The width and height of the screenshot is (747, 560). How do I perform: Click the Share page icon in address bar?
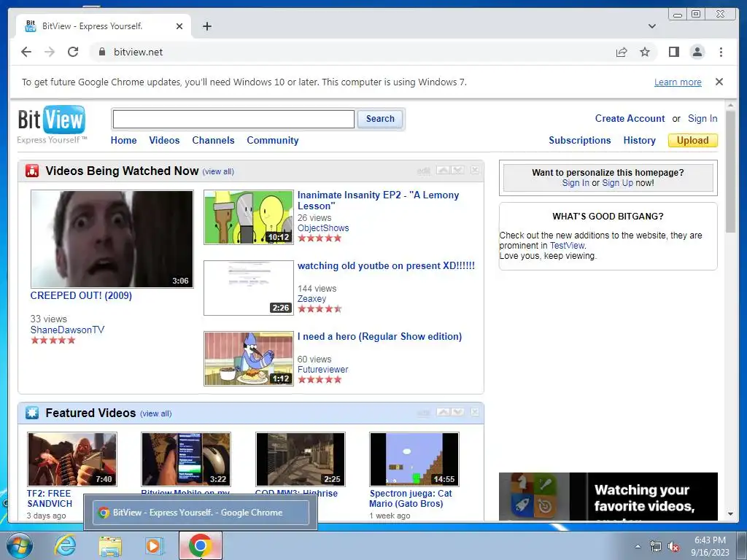[622, 52]
